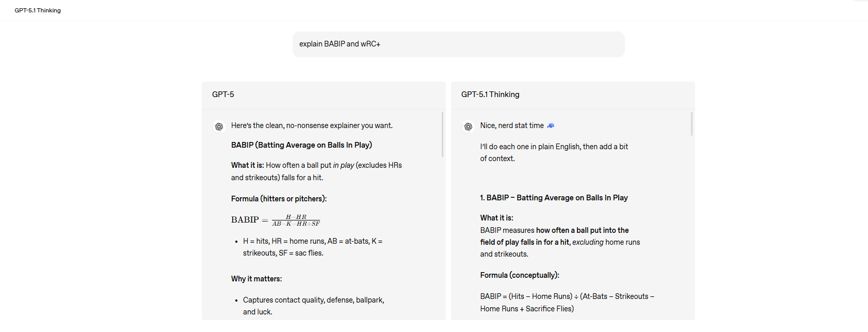Click the ChatGPT logo in the GPT-5 response
The height and width of the screenshot is (332, 868).
219,127
